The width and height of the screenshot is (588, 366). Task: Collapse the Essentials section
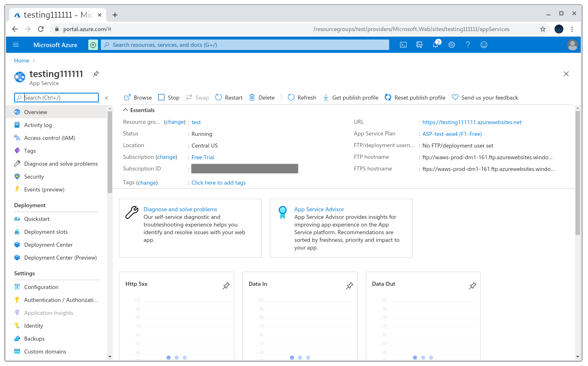(x=125, y=110)
